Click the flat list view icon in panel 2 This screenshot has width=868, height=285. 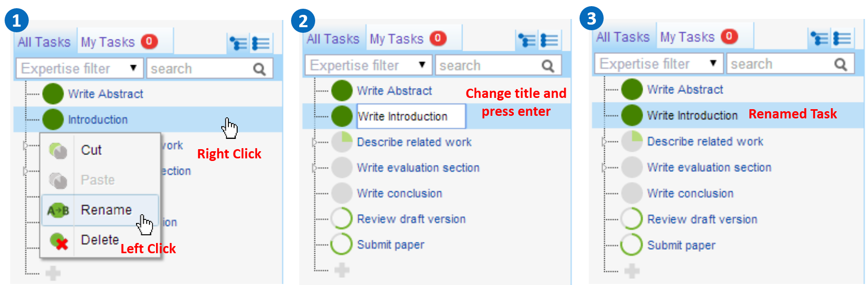(x=549, y=40)
